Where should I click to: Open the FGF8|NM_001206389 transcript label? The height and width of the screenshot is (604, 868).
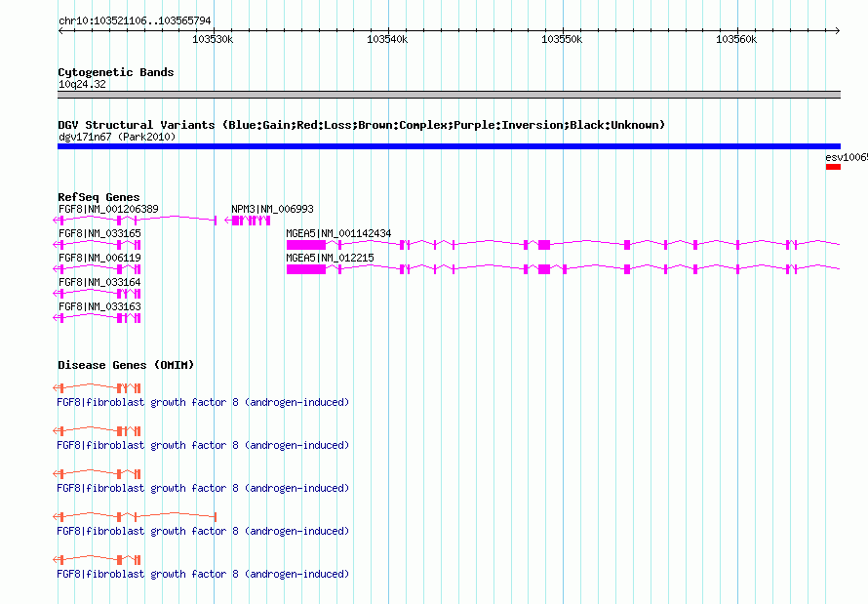pos(108,209)
